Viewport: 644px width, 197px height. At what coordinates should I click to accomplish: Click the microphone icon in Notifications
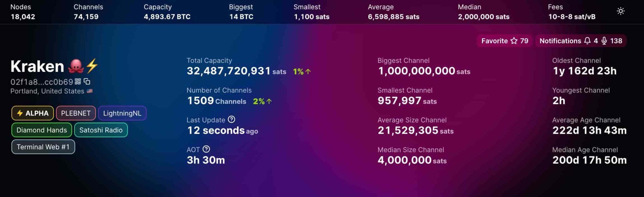pyautogui.click(x=604, y=41)
